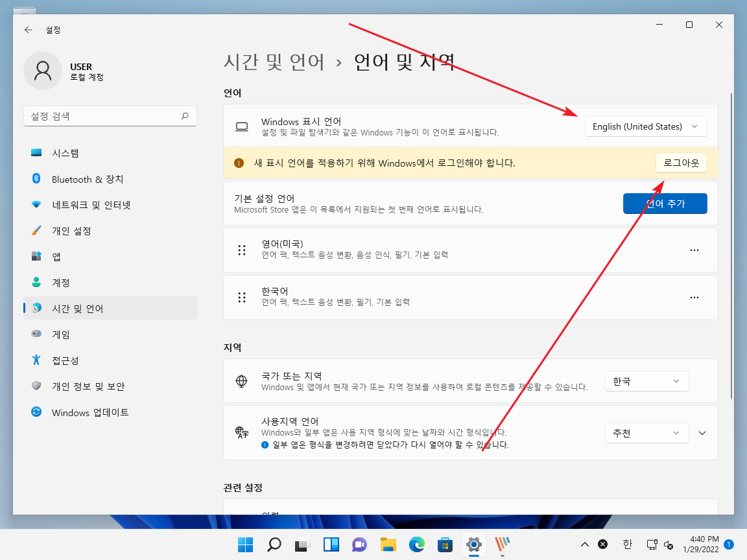747x560 pixels.
Task: Click the 영어(미국) language row
Action: coord(470,250)
